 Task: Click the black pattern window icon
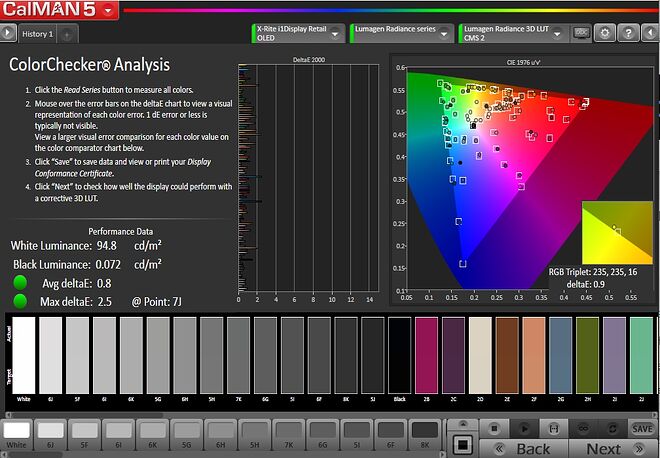[462, 445]
